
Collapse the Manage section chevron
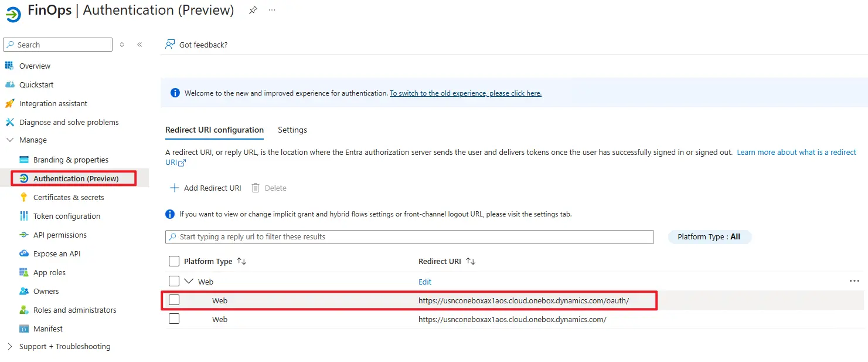(9, 140)
